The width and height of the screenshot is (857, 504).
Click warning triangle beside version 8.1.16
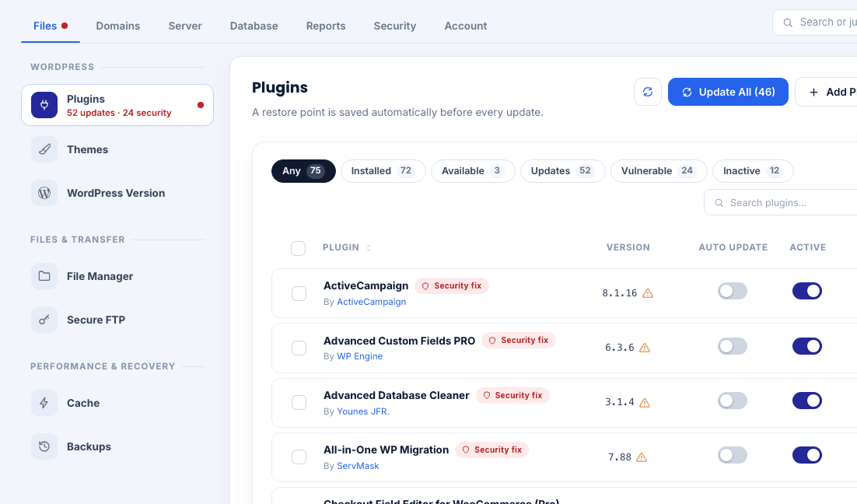(x=648, y=293)
